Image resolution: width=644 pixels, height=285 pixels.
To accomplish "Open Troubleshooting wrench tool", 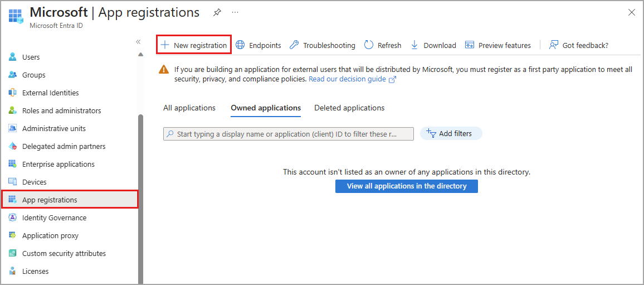I will pyautogui.click(x=294, y=45).
